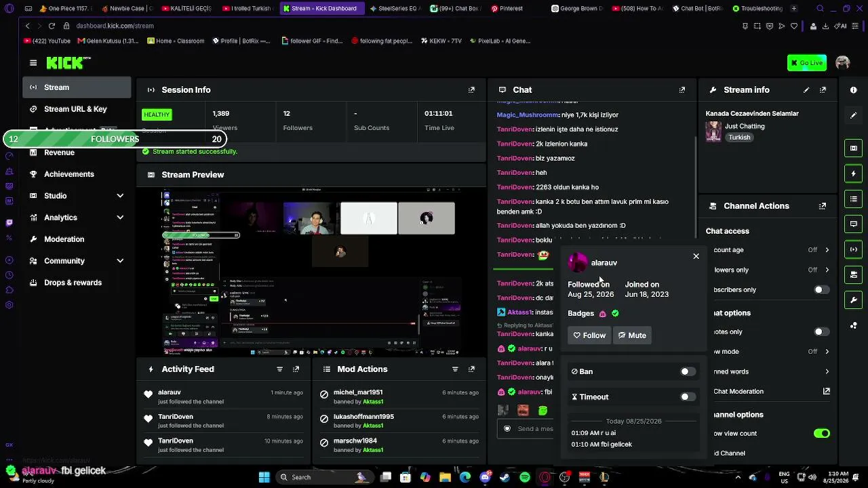Click the Go Live button
Viewport: 868px width, 488px height.
click(807, 63)
